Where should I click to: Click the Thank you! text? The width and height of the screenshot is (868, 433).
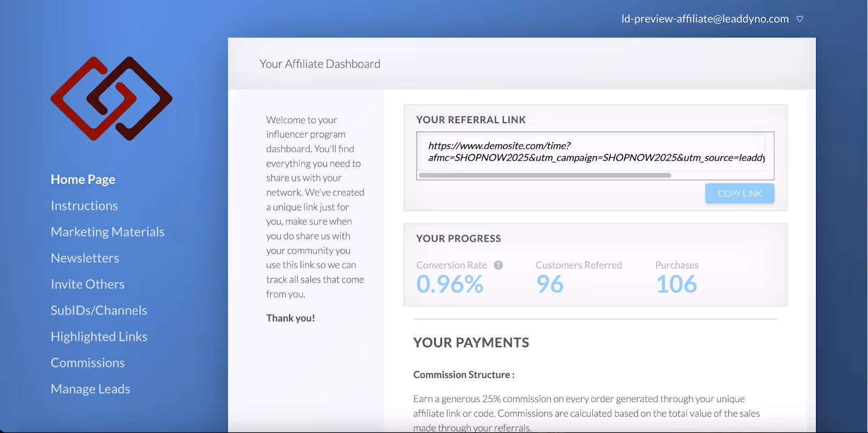tap(290, 319)
